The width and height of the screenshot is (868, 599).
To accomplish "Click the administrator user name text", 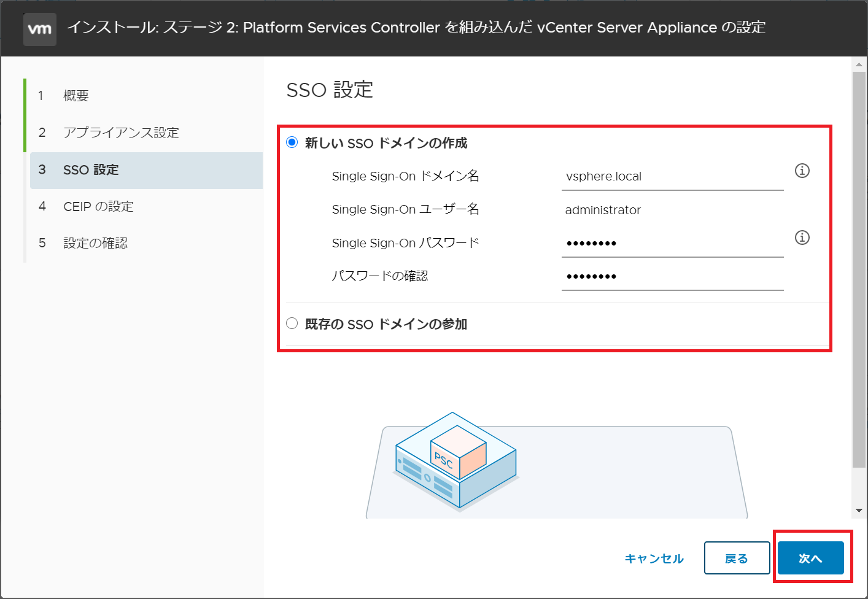I will (603, 210).
